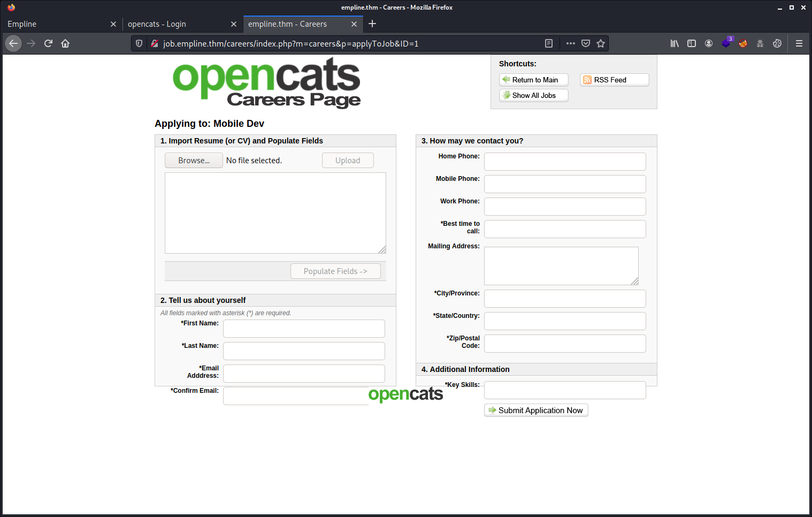Open the Firefox home page
Screen dimensions: 812x517
click(65, 43)
